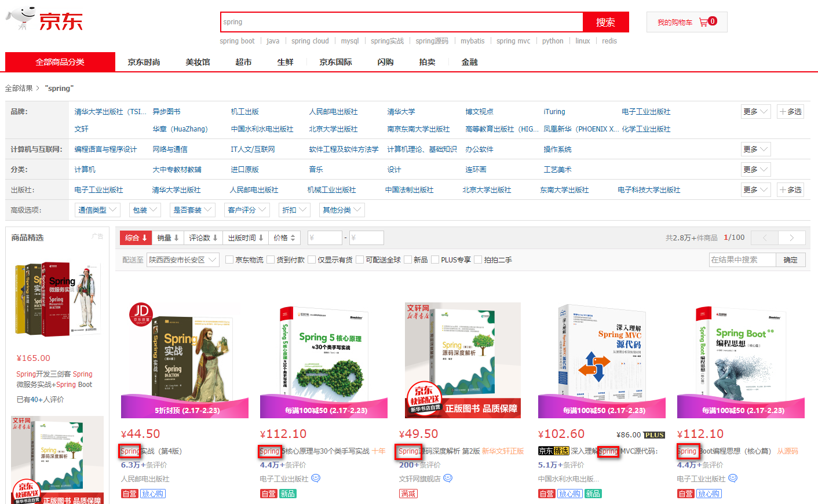818x504 pixels.
Task: Click 全部结果 breadcrumb link
Action: [19, 88]
